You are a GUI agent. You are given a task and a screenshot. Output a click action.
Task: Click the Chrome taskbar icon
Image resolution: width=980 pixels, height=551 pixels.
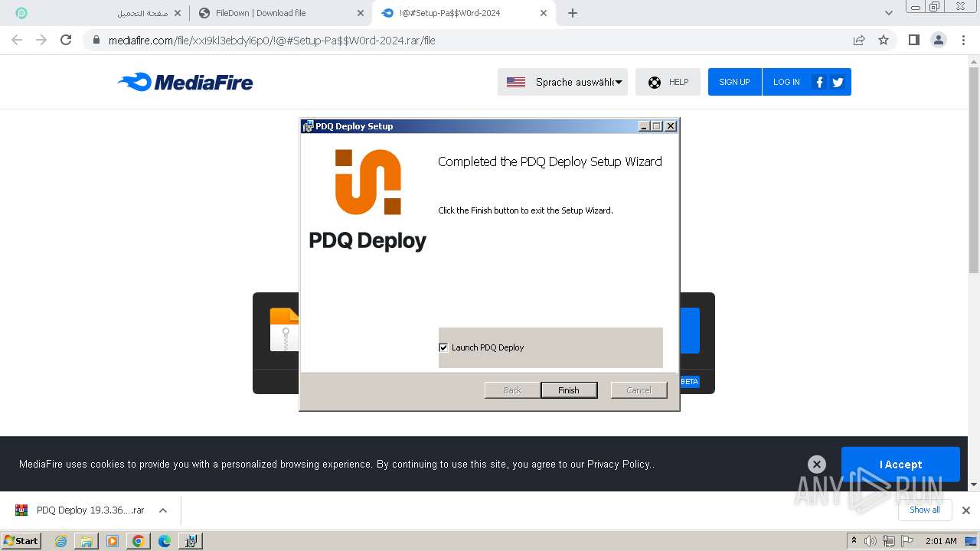point(139,541)
